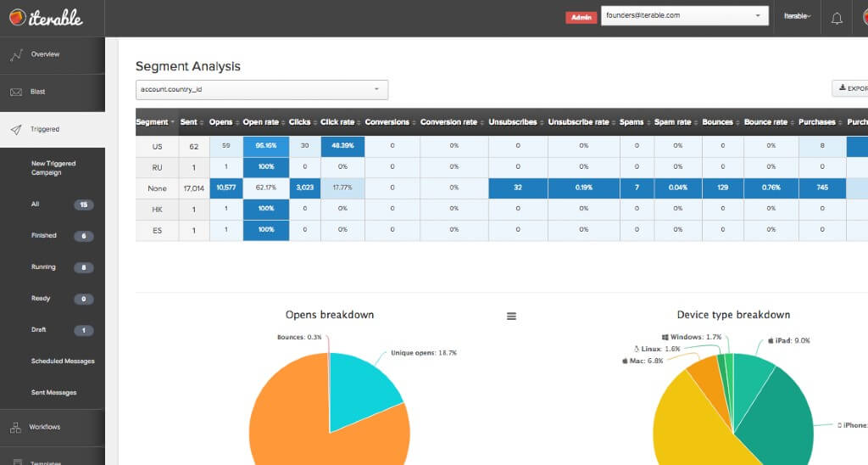Sort table by Conversions column
Image resolution: width=868 pixels, height=465 pixels.
tap(392, 122)
